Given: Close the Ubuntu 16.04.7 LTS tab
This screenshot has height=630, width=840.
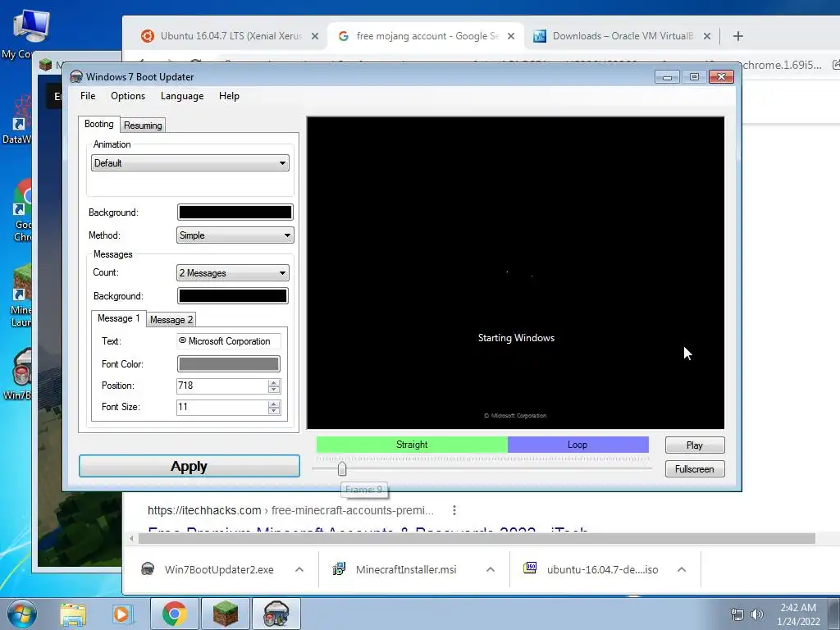Looking at the screenshot, I should pyautogui.click(x=315, y=36).
